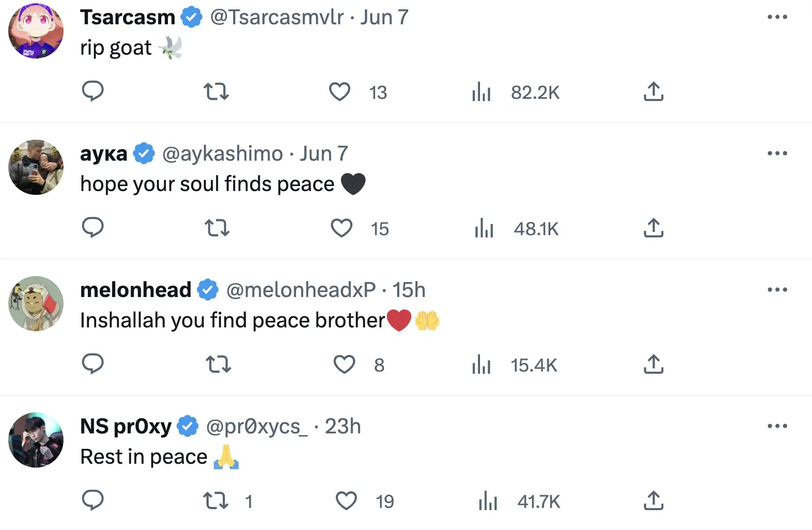Like melonhead's "Inshallah you find peace" tweet
This screenshot has width=812, height=530.
pyautogui.click(x=344, y=364)
